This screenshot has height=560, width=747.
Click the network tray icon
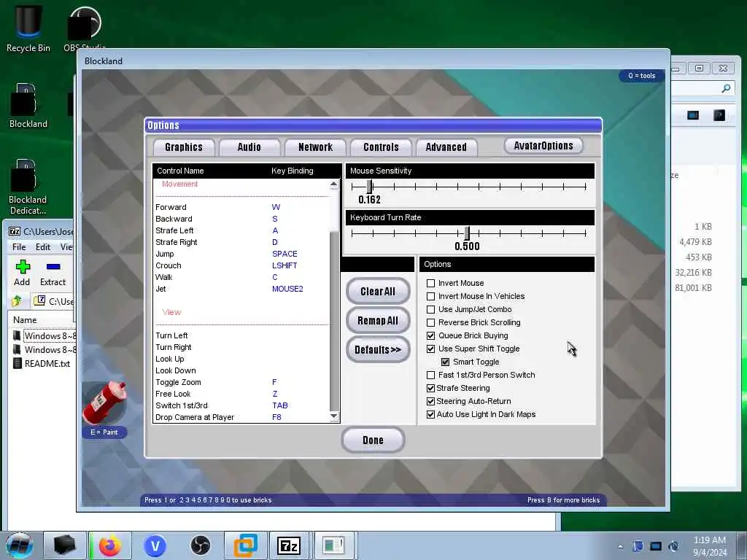click(656, 546)
